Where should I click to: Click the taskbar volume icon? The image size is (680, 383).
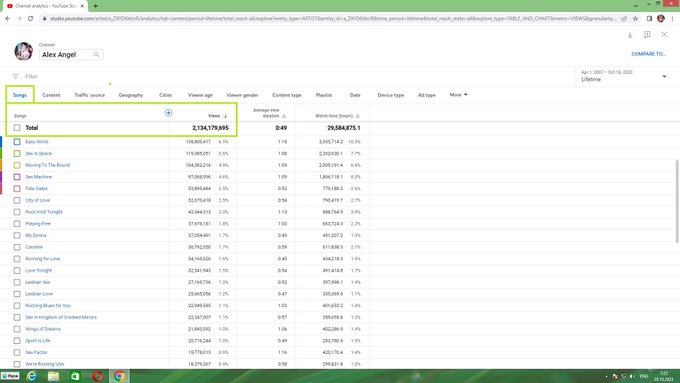click(632, 376)
